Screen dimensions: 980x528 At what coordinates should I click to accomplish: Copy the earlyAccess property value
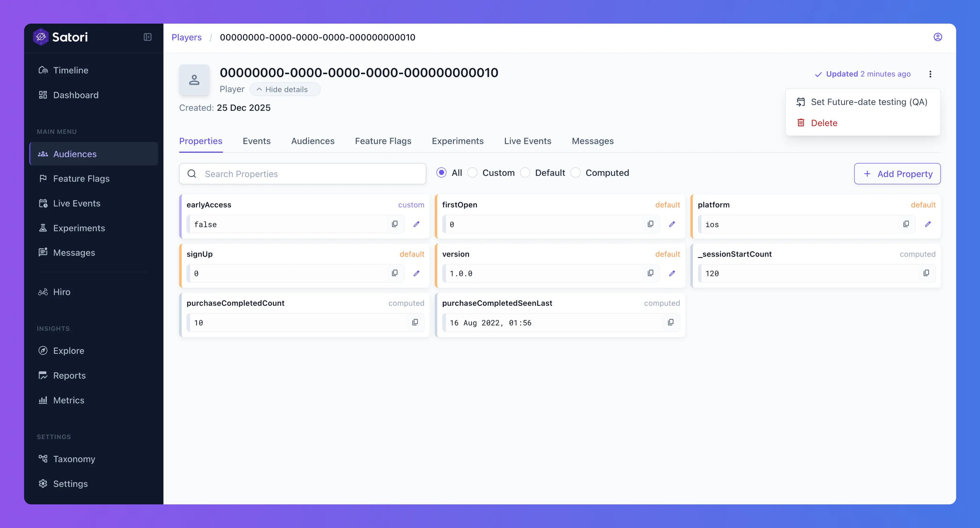pyautogui.click(x=395, y=224)
